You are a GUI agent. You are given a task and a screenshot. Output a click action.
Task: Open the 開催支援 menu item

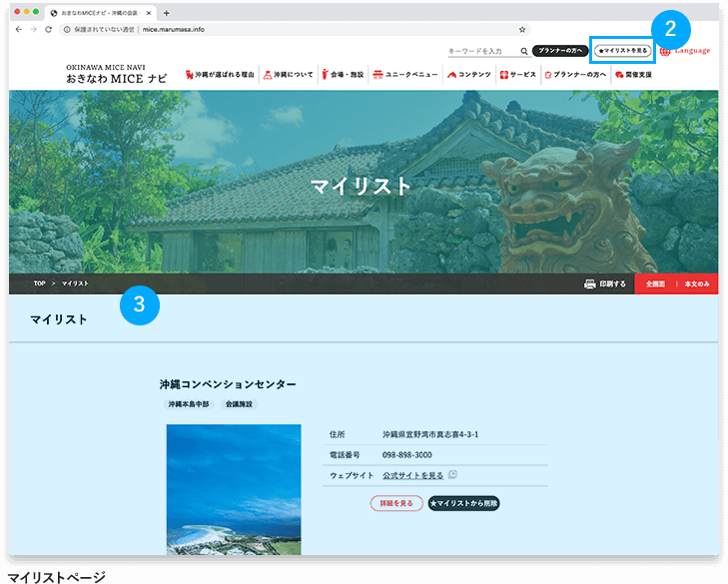coord(632,74)
